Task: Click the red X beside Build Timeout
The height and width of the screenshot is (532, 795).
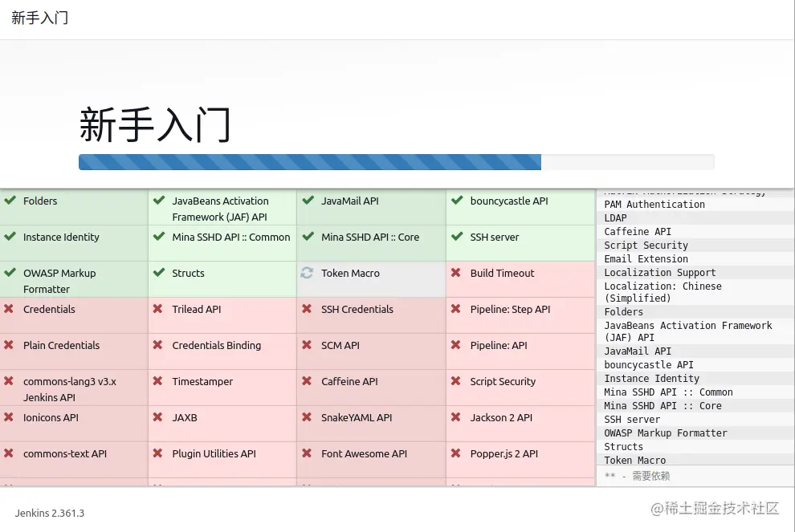Action: pyautogui.click(x=455, y=273)
